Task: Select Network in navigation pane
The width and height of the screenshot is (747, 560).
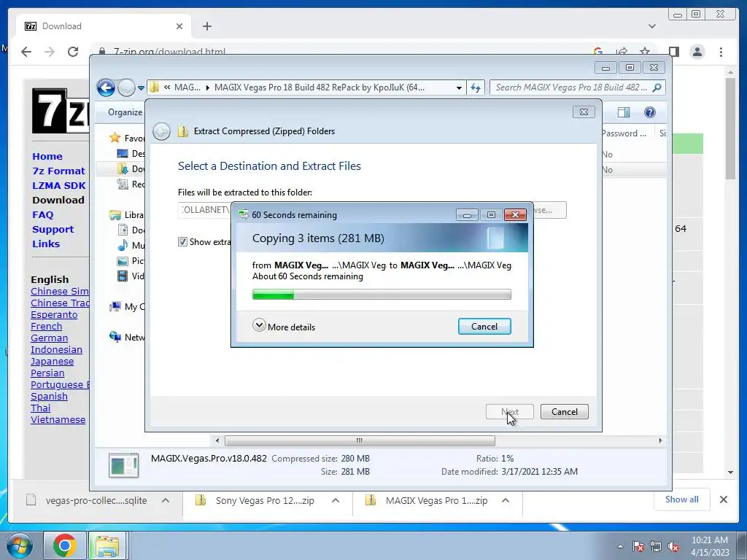Action: coord(115,337)
